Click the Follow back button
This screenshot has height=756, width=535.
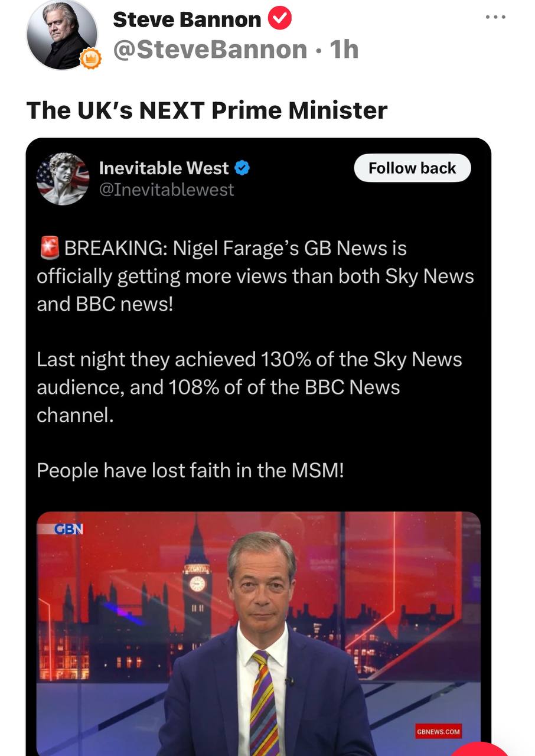(412, 168)
